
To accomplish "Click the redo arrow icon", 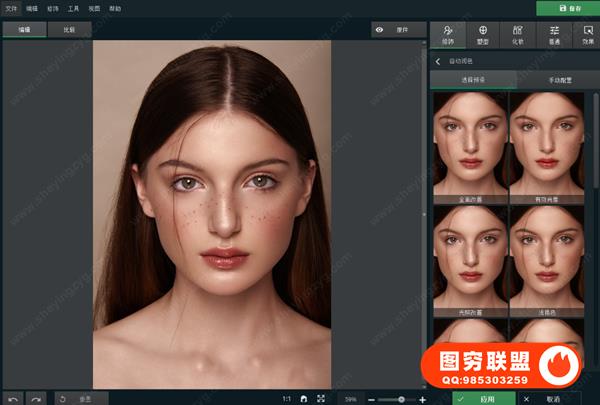I will [x=36, y=398].
